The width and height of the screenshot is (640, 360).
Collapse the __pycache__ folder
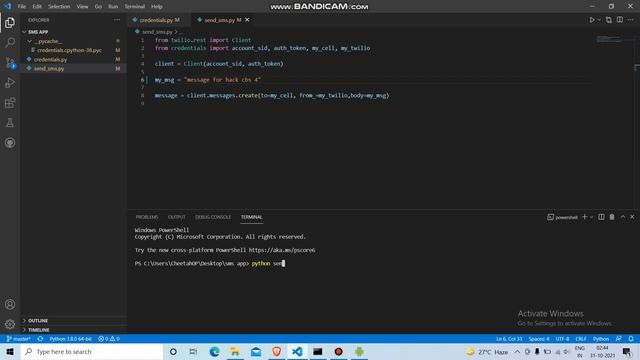(73, 41)
